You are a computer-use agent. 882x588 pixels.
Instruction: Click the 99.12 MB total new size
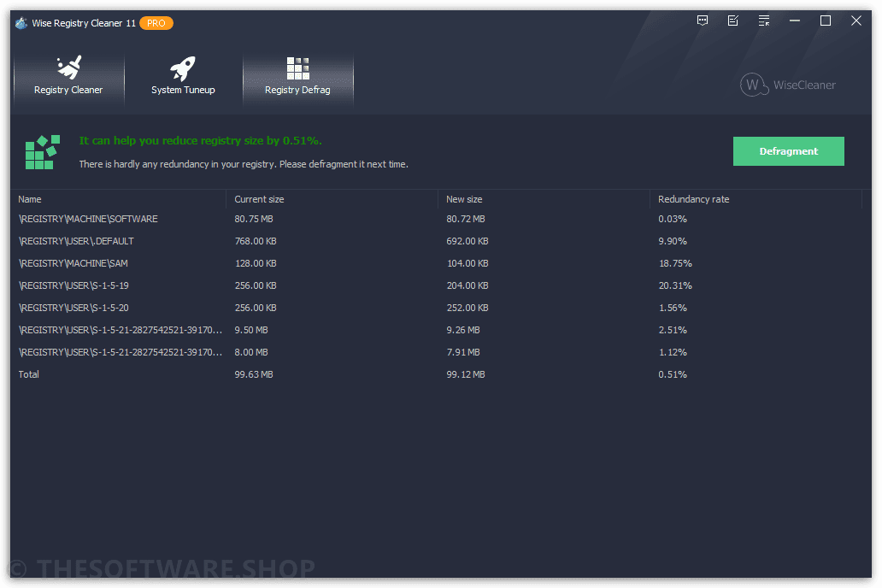click(x=466, y=374)
